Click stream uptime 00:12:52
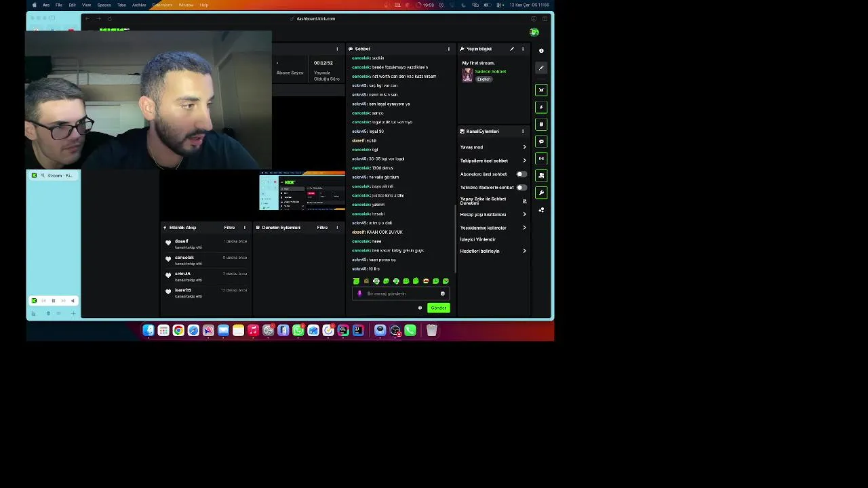 pos(323,63)
